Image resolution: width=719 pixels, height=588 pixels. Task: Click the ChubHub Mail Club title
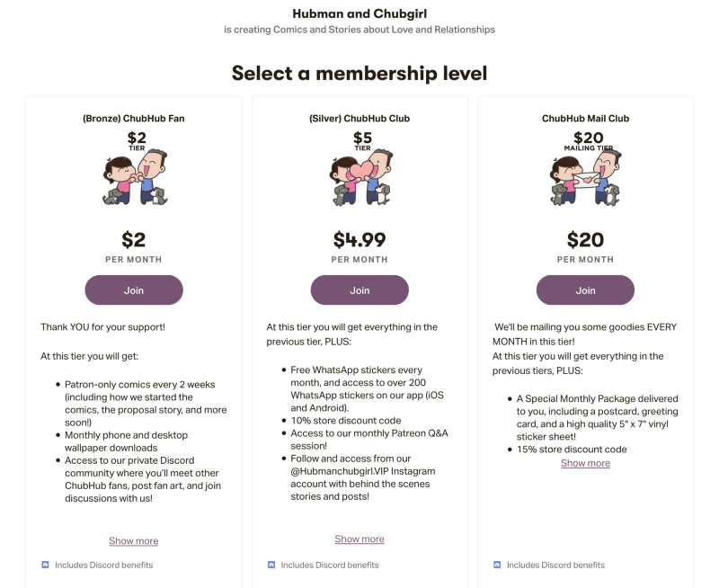(585, 119)
